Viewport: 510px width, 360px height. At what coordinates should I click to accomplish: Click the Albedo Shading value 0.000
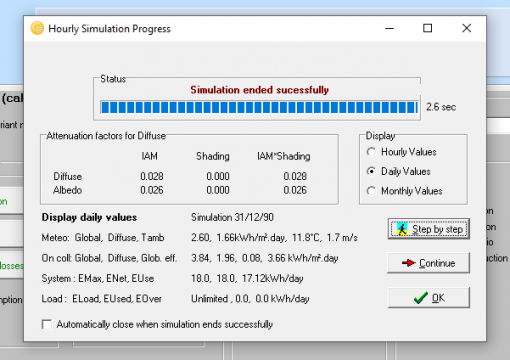coord(218,190)
